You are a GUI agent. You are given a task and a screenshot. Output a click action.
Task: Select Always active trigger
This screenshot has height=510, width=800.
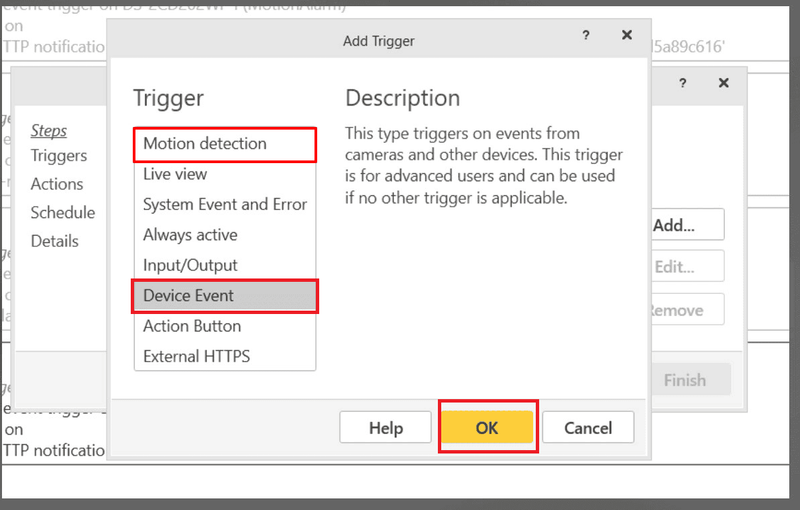pos(225,235)
